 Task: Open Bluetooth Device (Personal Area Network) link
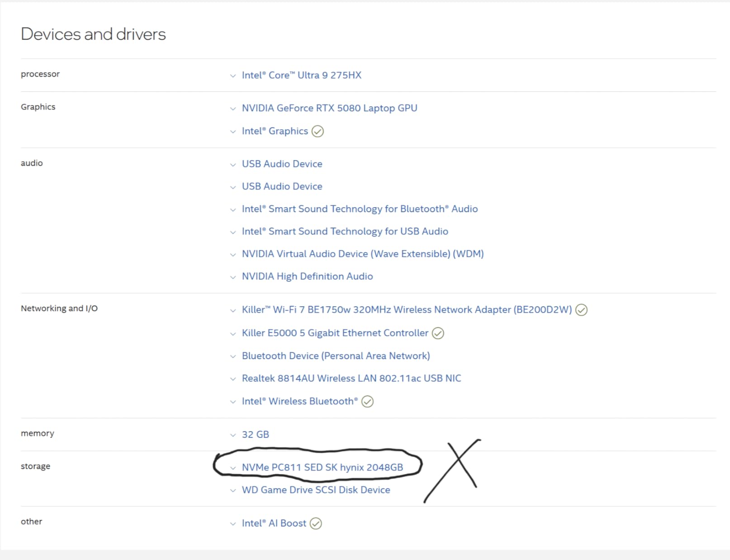click(336, 356)
